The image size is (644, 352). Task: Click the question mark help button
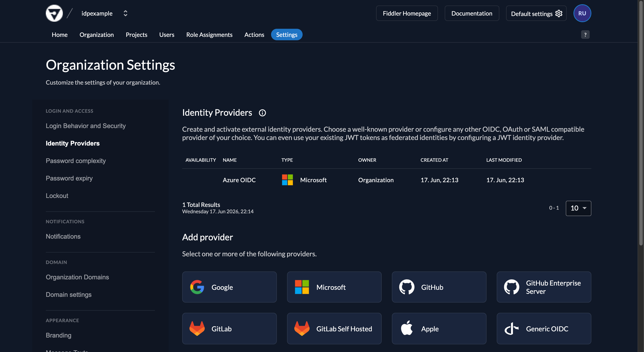[x=585, y=35]
